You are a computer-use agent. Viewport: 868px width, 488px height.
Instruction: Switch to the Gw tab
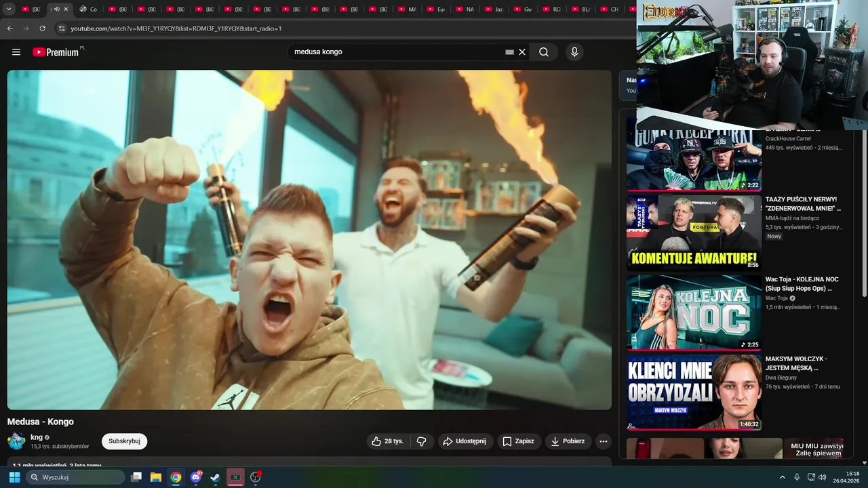pos(522,9)
